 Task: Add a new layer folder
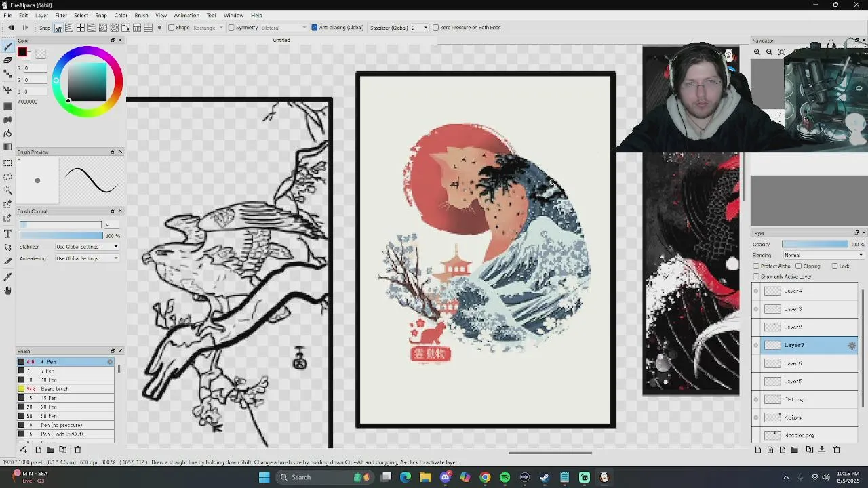click(794, 449)
